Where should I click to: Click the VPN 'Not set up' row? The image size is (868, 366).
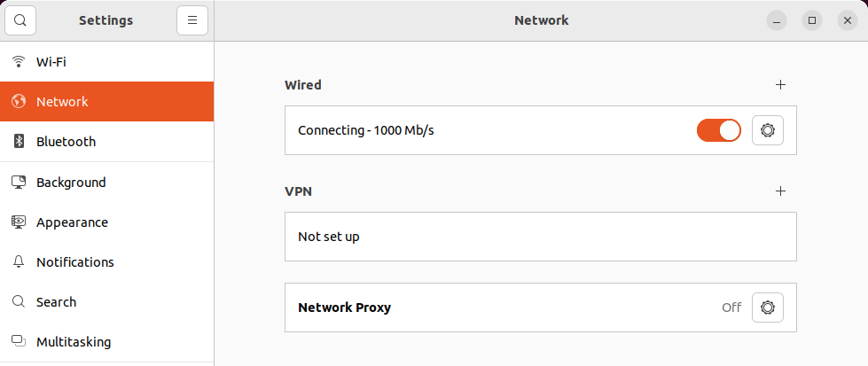(540, 237)
